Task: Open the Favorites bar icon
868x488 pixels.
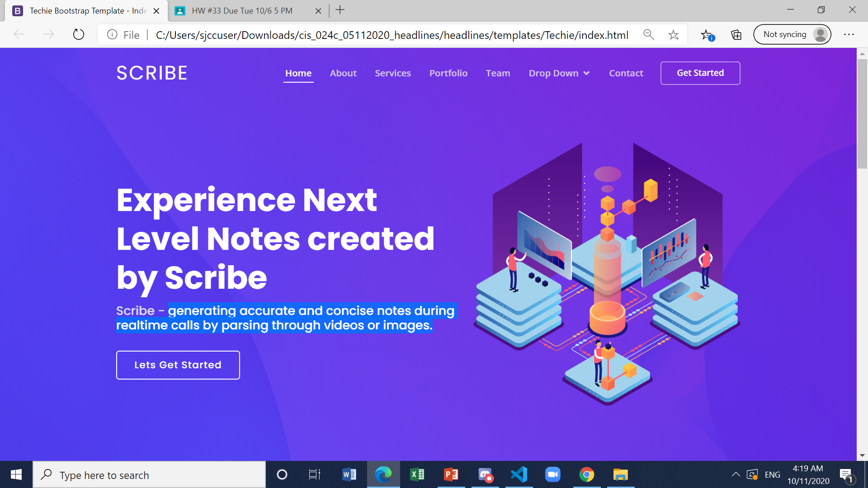Action: [706, 34]
